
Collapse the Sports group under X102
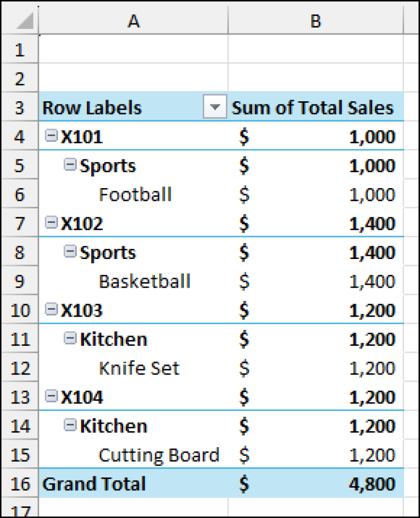pyautogui.click(x=69, y=252)
